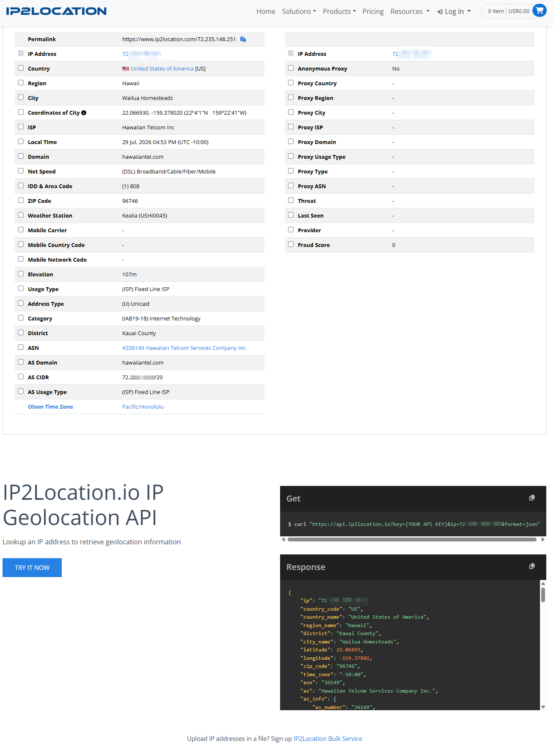The height and width of the screenshot is (756, 553).
Task: Tick the Country checkbox
Action: 21,68
